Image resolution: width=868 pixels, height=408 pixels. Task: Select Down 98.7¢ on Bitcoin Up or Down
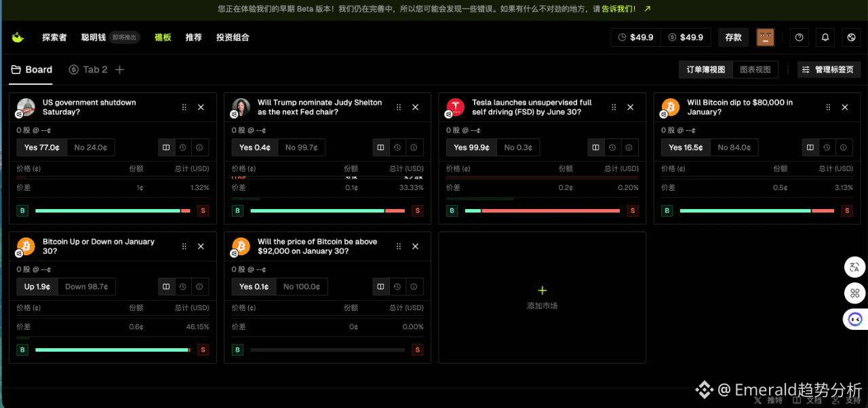click(x=86, y=286)
